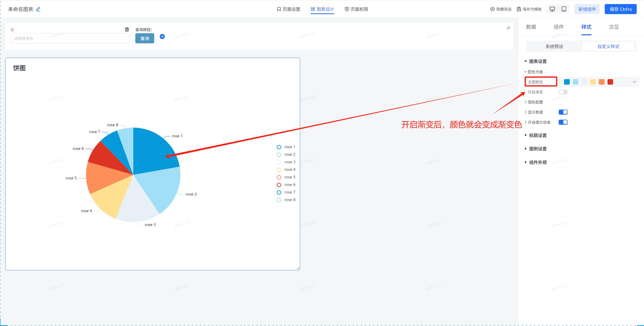The image size is (644, 326).
Task: Toggle 隐藏筛选 to hide the filters
Action: [501, 9]
